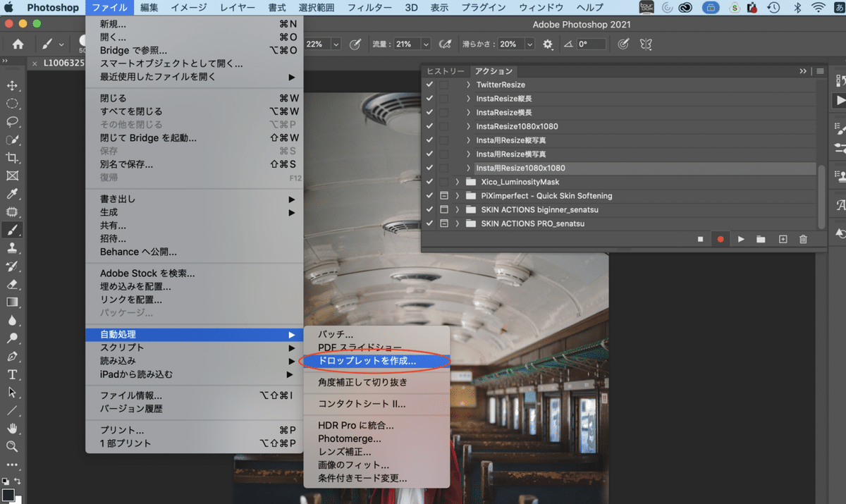Open the Edit Toolbar three-dots button

[x=12, y=465]
